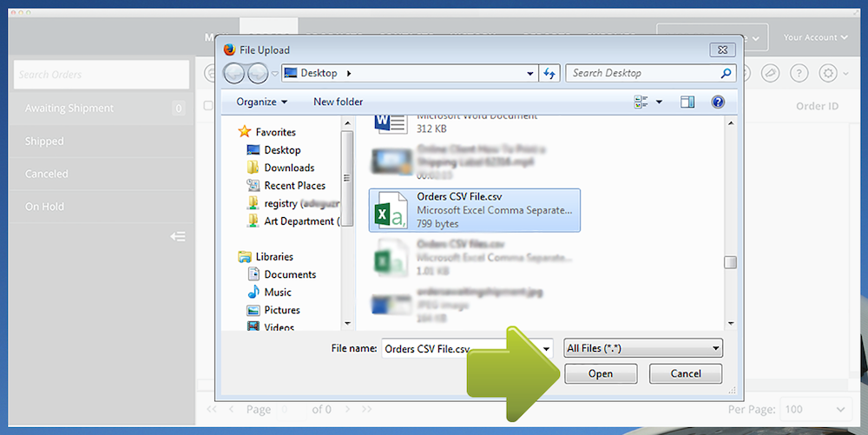This screenshot has width=868, height=435.
Task: Click the refresh location icon
Action: 549,73
